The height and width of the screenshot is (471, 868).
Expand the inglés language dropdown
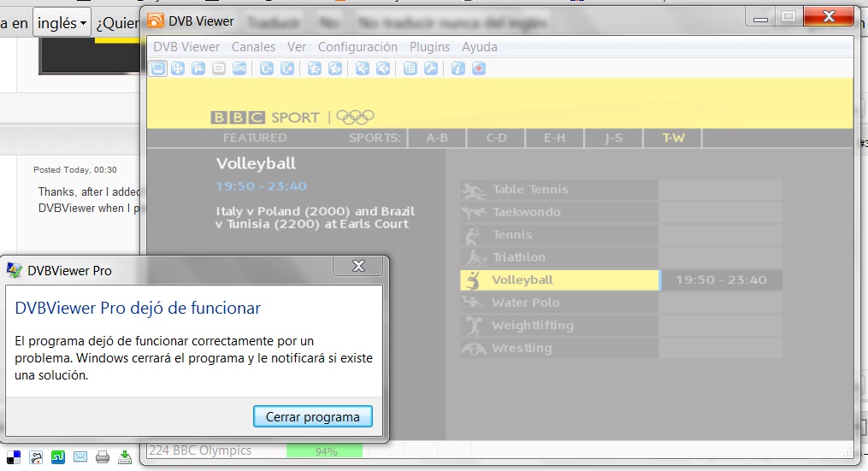(62, 23)
